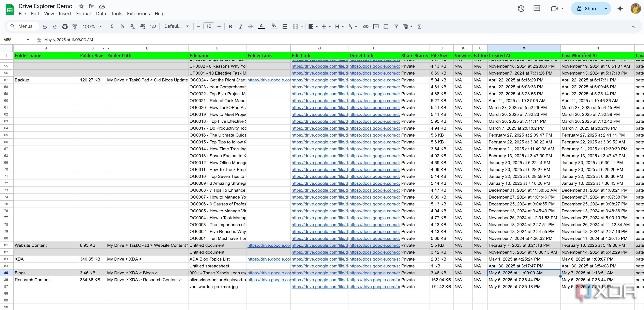The image size is (644, 310).
Task: Insert a chart
Action: tap(386, 27)
